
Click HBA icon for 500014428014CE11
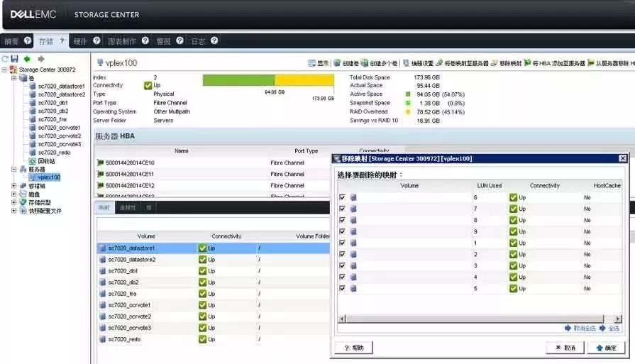[x=101, y=174]
